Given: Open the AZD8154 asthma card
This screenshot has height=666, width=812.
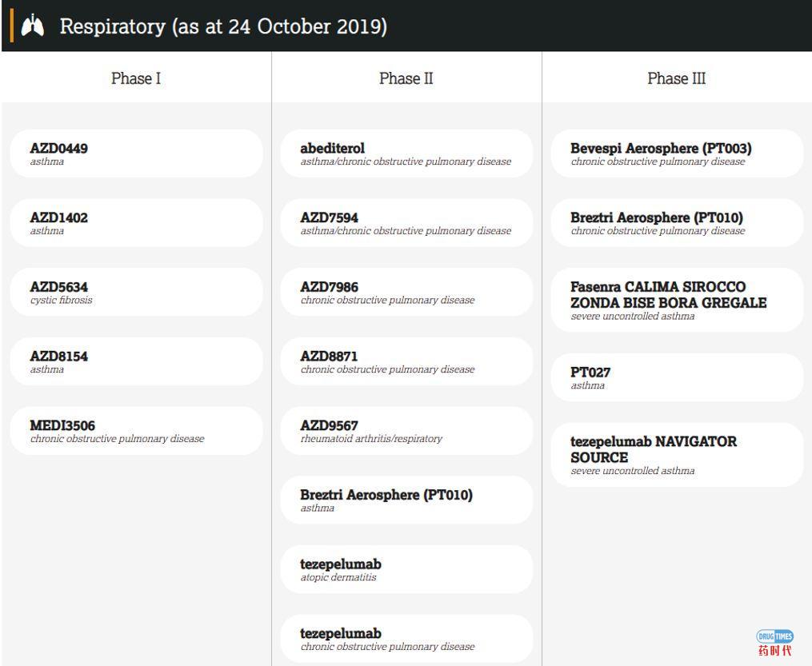Looking at the screenshot, I should [x=136, y=361].
